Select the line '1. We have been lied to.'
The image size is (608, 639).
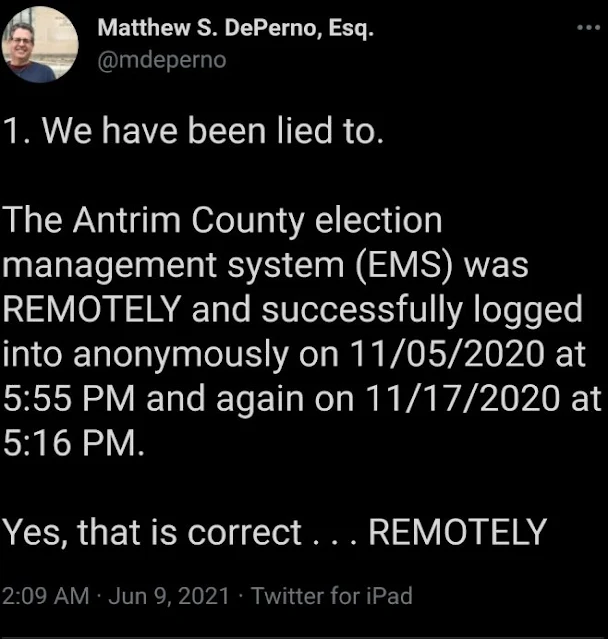(x=194, y=131)
